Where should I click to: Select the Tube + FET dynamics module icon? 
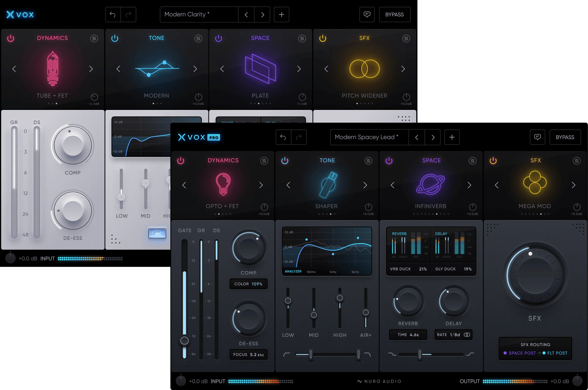click(x=52, y=69)
